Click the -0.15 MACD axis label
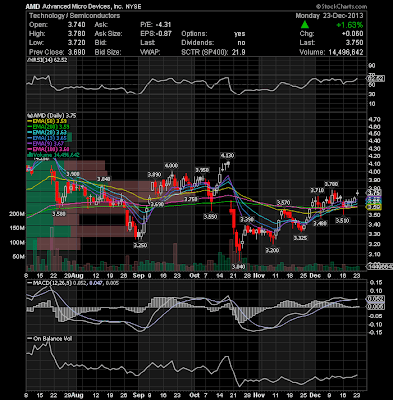The image size is (393, 400). pos(374,332)
